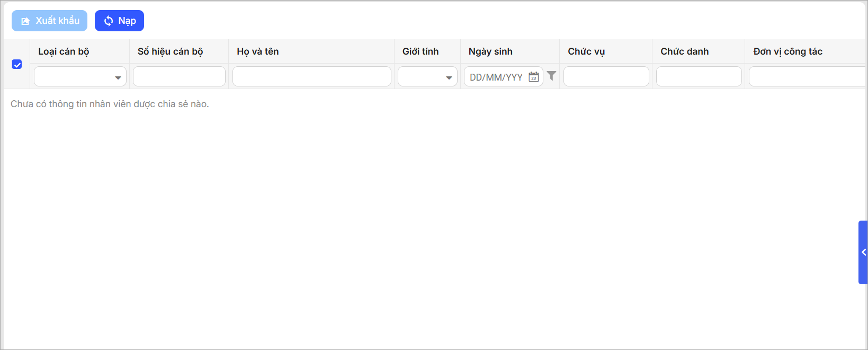Open the Giới tính filter dropdown

click(x=427, y=77)
